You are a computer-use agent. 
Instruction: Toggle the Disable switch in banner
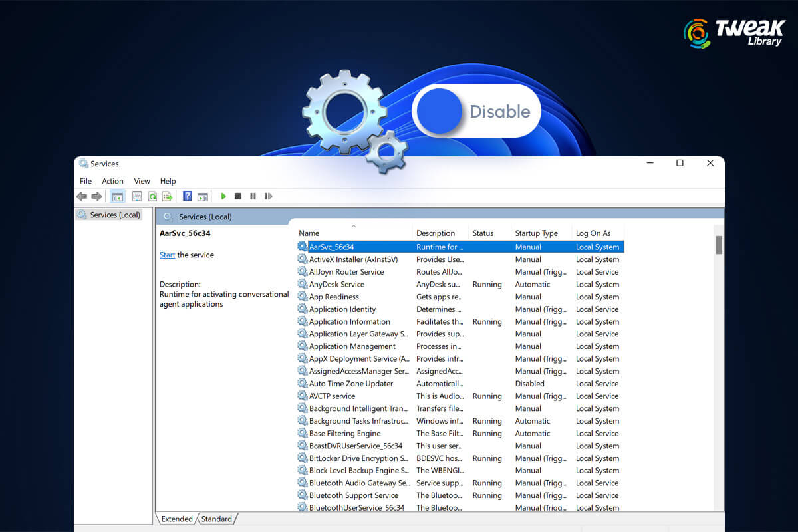coord(475,111)
